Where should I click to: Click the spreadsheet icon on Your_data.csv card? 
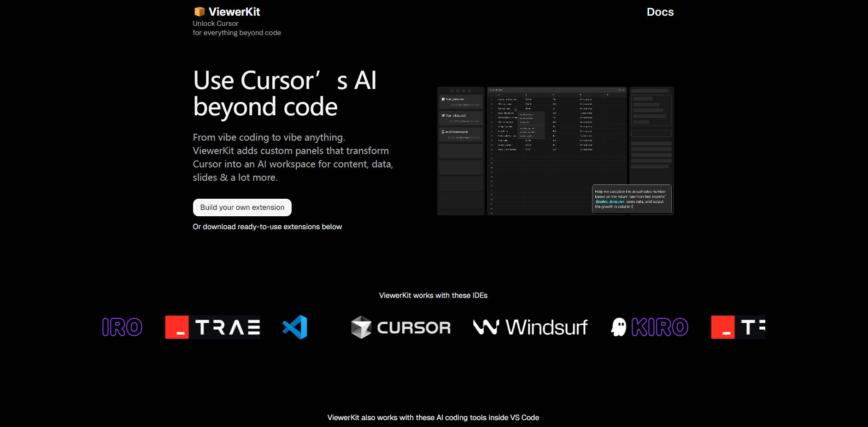(x=443, y=99)
